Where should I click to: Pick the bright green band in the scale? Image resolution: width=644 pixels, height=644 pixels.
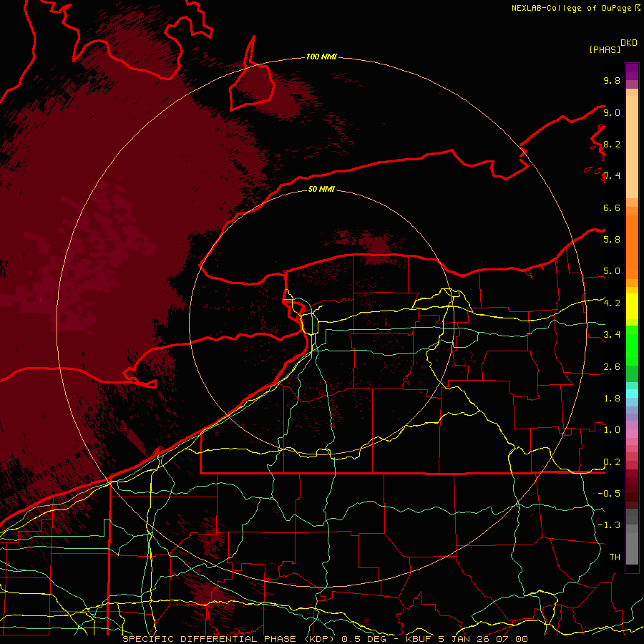click(632, 345)
